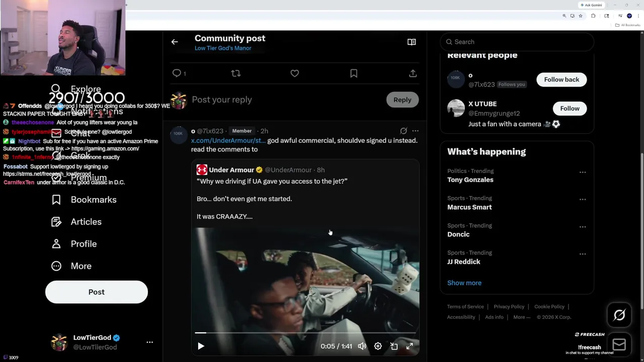Screen dimensions: 644x362
Task: Follow X UTUBE account
Action: tap(570, 109)
